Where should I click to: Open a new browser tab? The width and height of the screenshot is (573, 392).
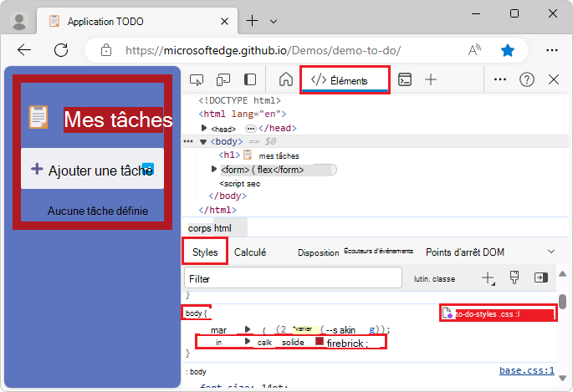tap(252, 21)
